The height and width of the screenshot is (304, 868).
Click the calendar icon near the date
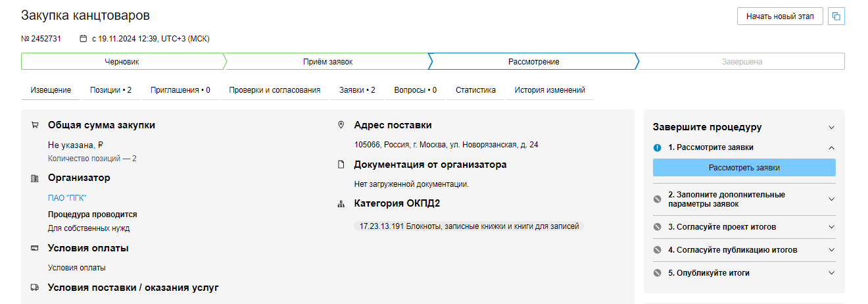83,39
